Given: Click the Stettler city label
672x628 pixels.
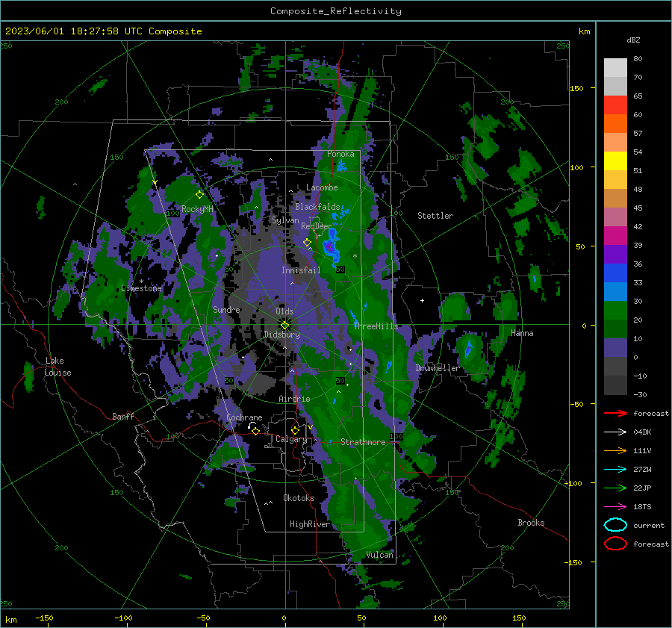Looking at the screenshot, I should pyautogui.click(x=435, y=216).
